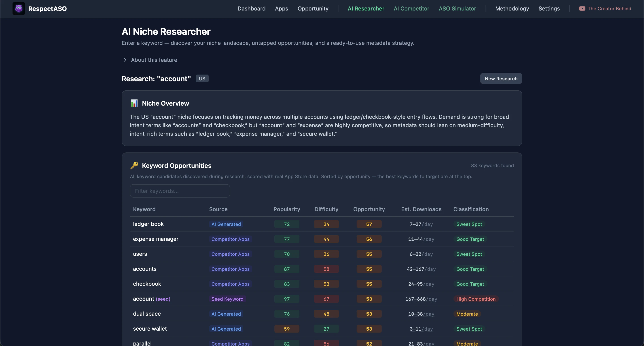
Task: Click the RespectASO owl logo icon
Action: 19,9
